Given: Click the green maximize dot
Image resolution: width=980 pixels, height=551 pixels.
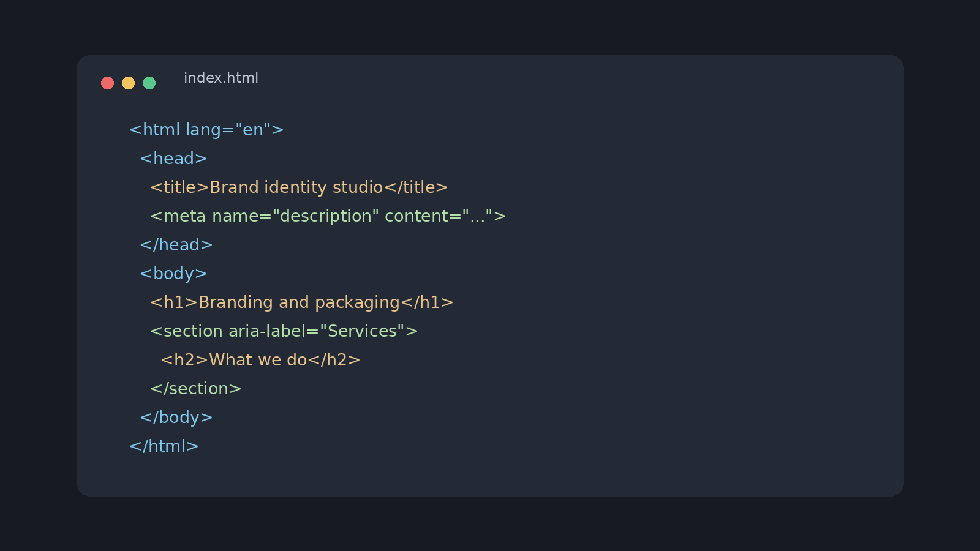Looking at the screenshot, I should click(149, 83).
